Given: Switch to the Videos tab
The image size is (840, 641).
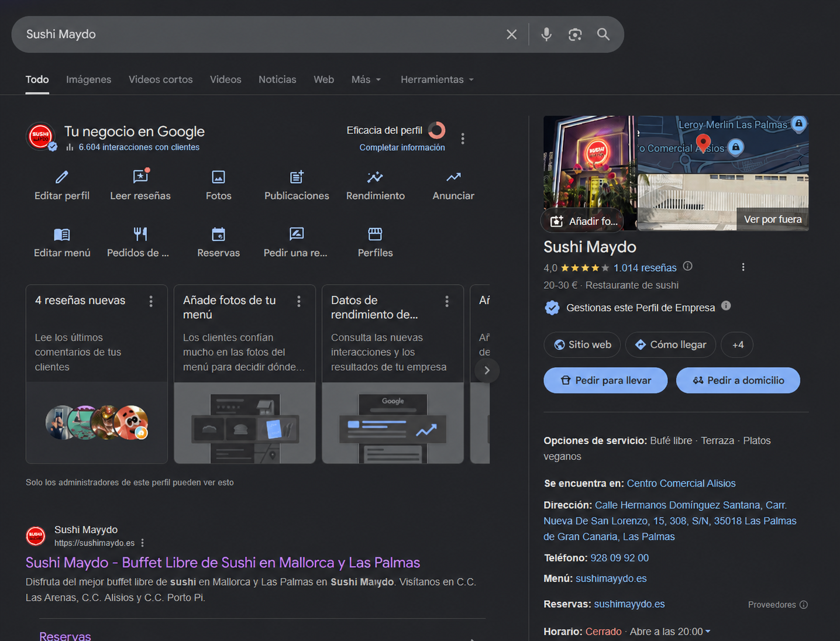Looking at the screenshot, I should coord(225,80).
